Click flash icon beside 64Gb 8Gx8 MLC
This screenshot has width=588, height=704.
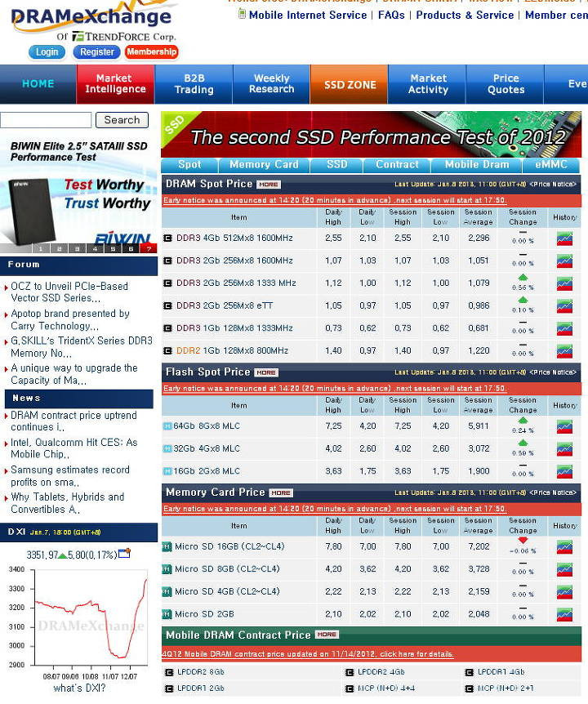pos(167,426)
